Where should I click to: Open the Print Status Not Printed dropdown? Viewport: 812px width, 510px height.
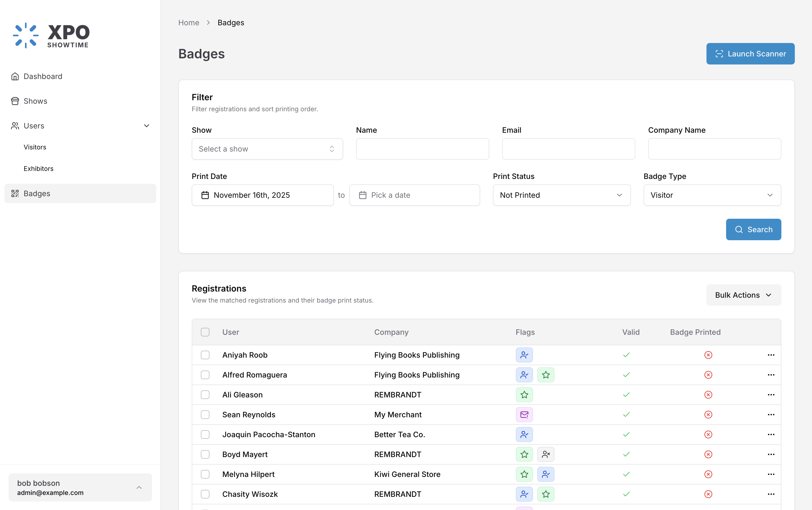point(561,195)
